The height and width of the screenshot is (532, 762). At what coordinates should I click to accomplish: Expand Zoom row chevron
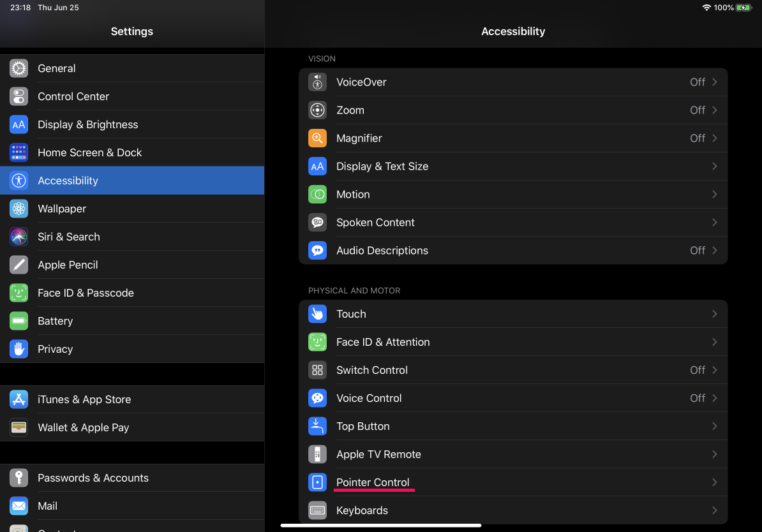[714, 110]
